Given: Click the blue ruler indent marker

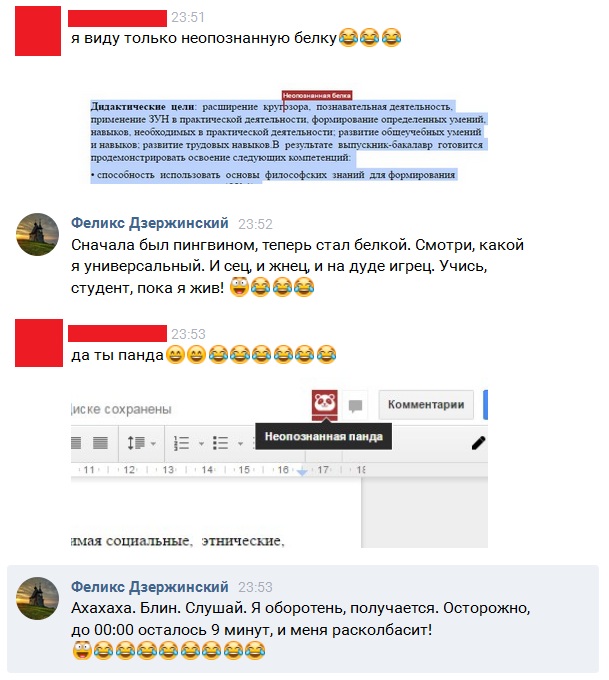Looking at the screenshot, I should pyautogui.click(x=302, y=471).
